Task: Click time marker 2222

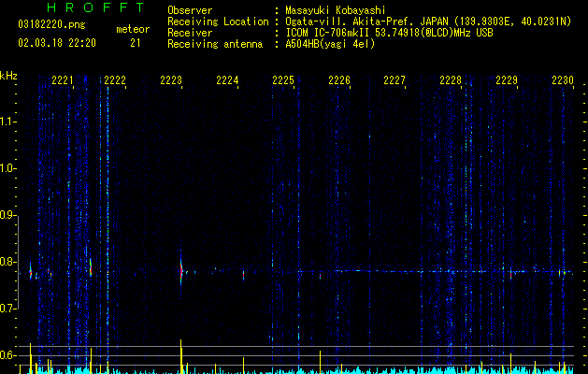Action: [x=115, y=80]
